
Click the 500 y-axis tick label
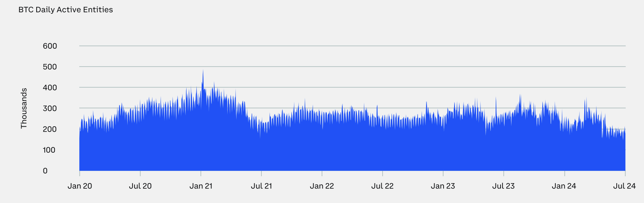pos(50,67)
